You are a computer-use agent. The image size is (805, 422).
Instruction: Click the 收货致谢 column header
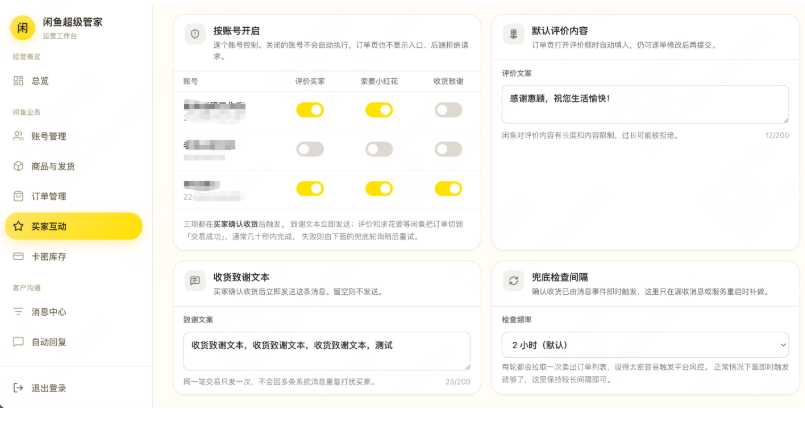tap(448, 81)
